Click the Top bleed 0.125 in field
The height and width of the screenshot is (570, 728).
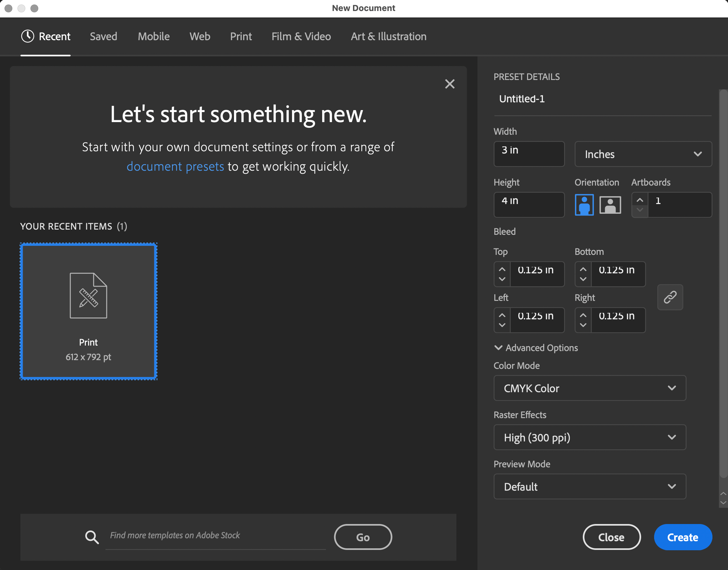pos(537,274)
